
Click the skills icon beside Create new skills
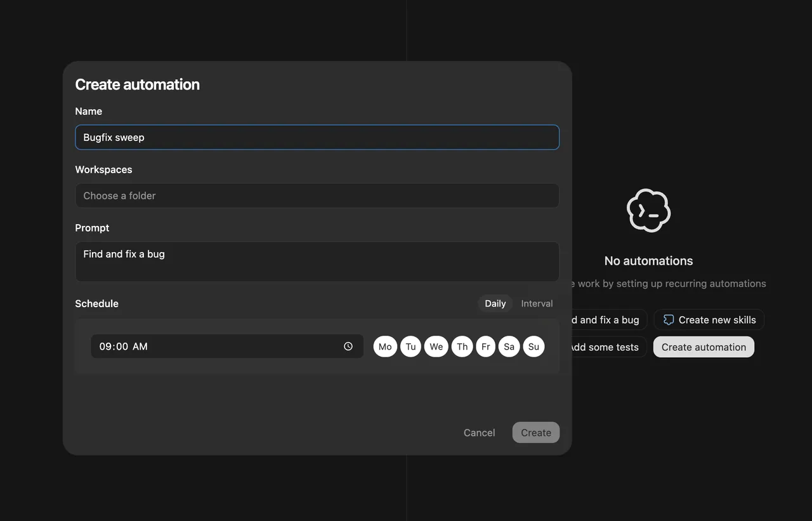click(668, 320)
